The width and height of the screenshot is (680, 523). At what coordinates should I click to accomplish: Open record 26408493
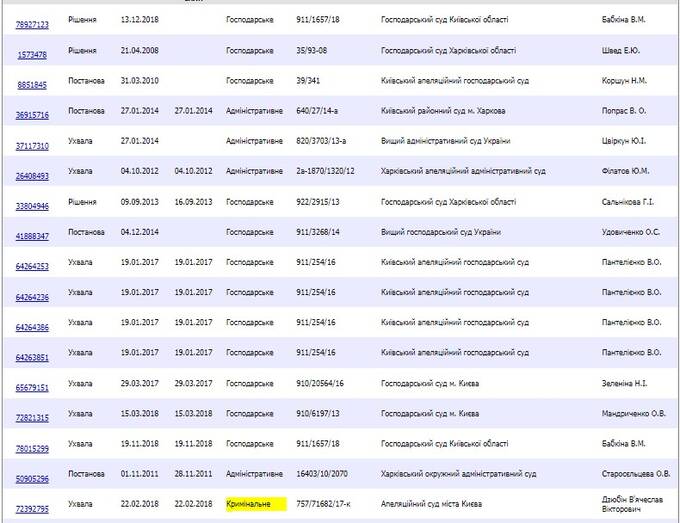pyautogui.click(x=32, y=176)
